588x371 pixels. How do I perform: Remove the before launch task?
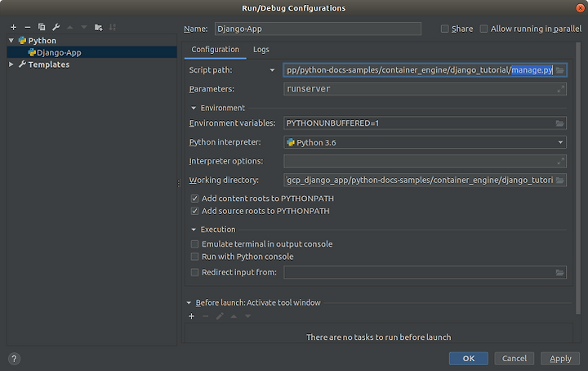(x=206, y=316)
